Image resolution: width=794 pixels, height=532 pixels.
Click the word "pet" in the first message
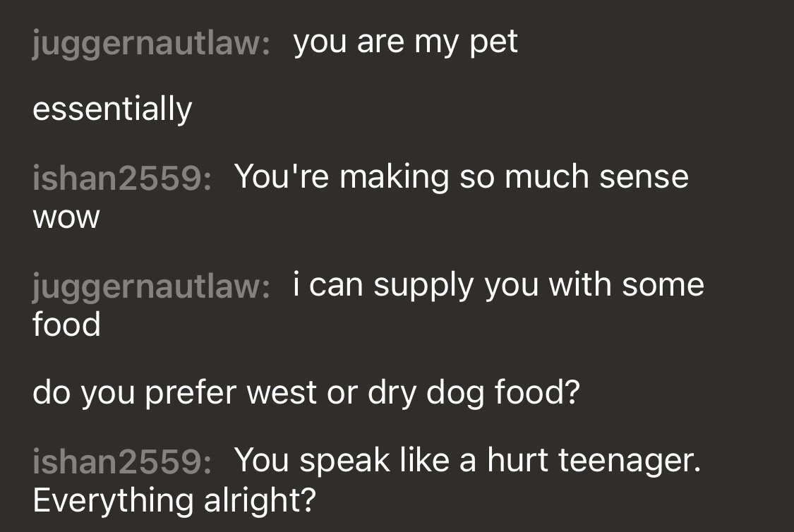pyautogui.click(x=494, y=44)
